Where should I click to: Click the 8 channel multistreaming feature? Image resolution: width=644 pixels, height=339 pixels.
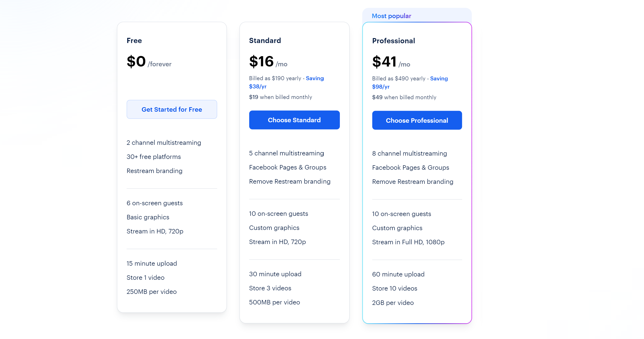pos(409,153)
